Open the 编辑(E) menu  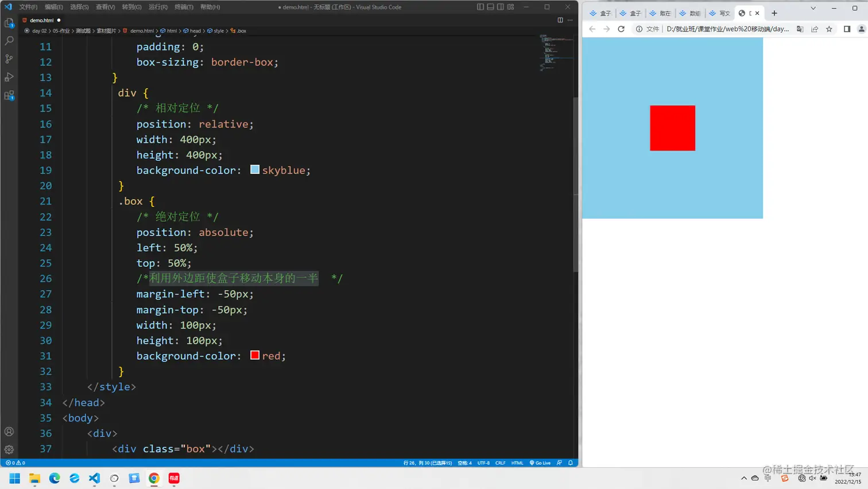pyautogui.click(x=54, y=7)
